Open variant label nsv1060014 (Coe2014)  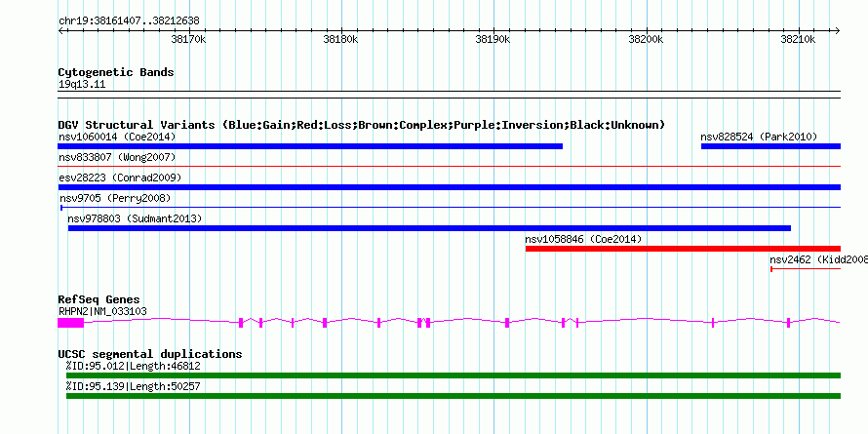[x=117, y=137]
